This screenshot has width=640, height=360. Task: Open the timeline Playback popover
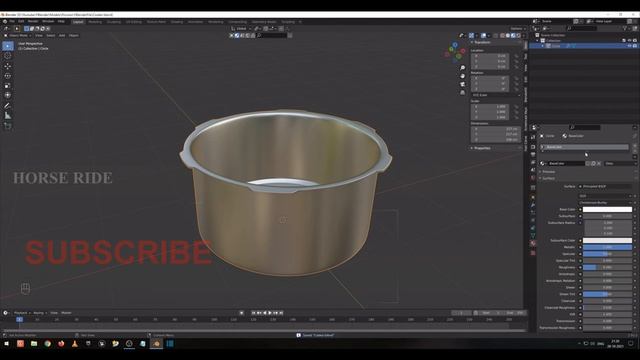[x=21, y=313]
